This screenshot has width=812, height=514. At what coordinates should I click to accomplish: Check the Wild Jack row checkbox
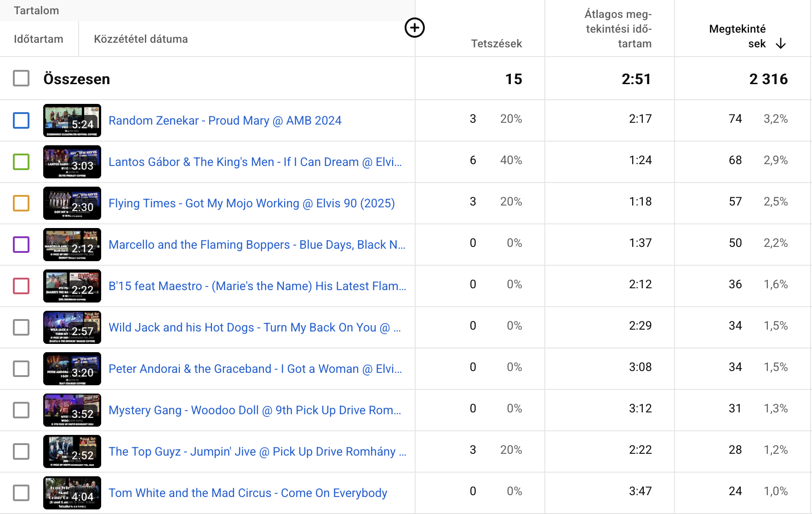coord(21,327)
